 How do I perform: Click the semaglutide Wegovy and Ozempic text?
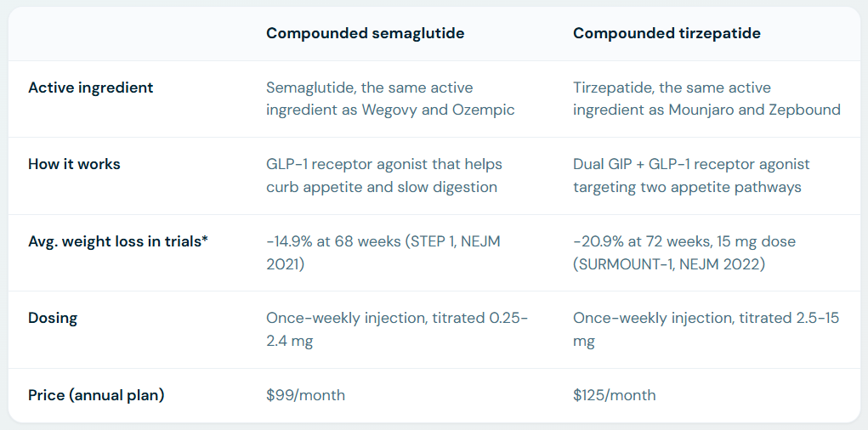pyautogui.click(x=439, y=110)
